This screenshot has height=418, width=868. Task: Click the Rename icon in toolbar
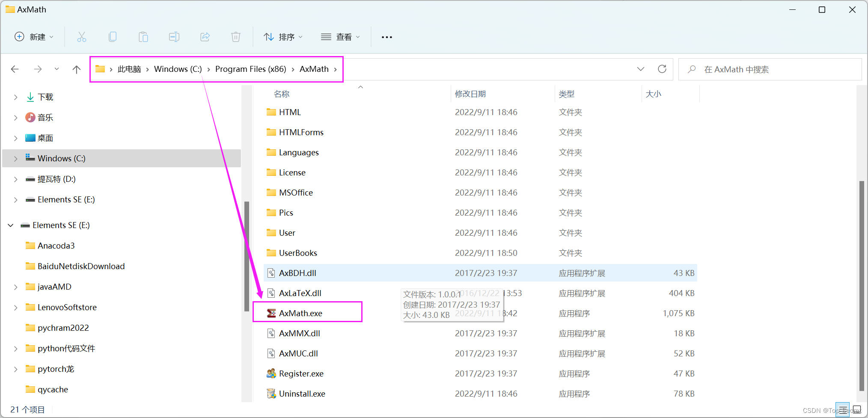point(174,37)
